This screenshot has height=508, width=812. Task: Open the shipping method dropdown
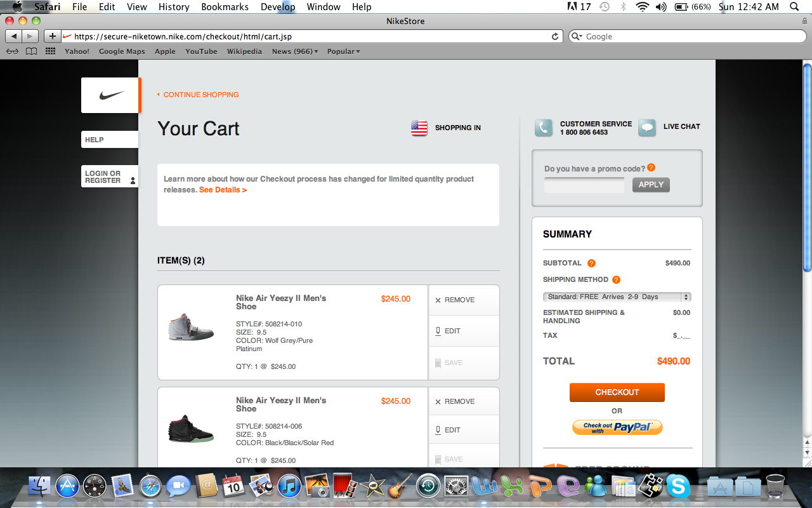[x=617, y=297]
